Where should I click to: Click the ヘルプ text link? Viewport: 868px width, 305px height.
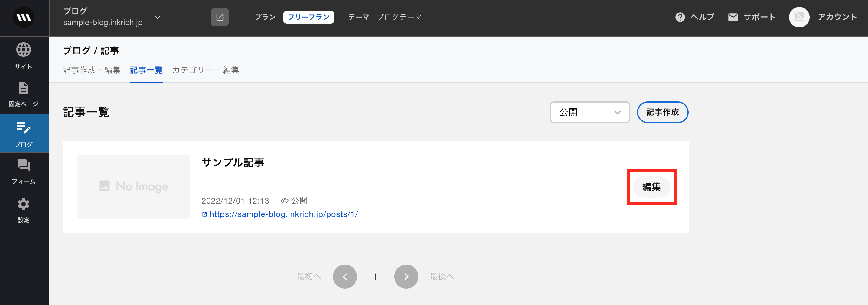tap(702, 17)
